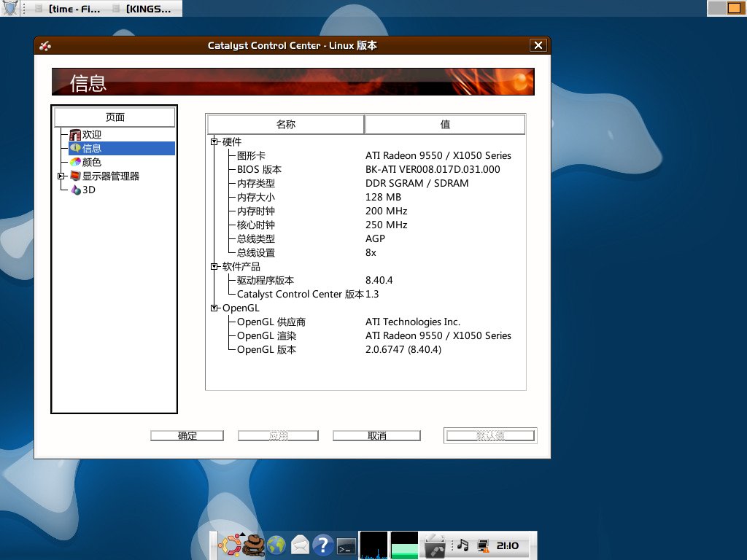This screenshot has width=747, height=560.
Task: Click the green memory usage graph applet
Action: coord(404,545)
